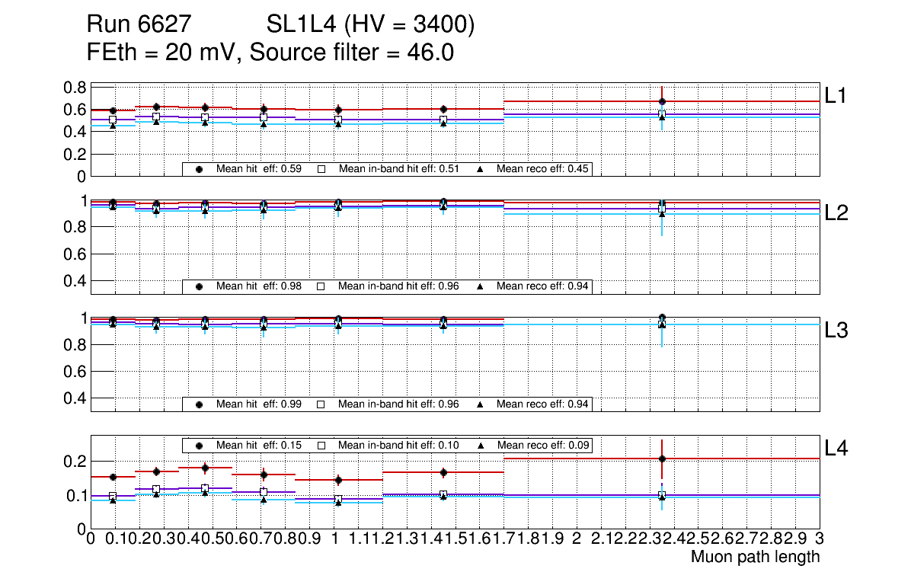Click the triangle marker in L1 legend

click(x=480, y=169)
